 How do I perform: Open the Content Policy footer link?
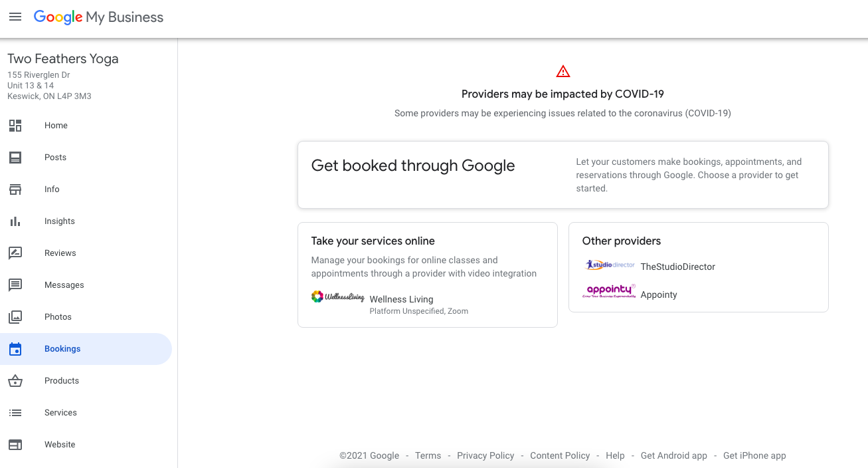(x=560, y=455)
